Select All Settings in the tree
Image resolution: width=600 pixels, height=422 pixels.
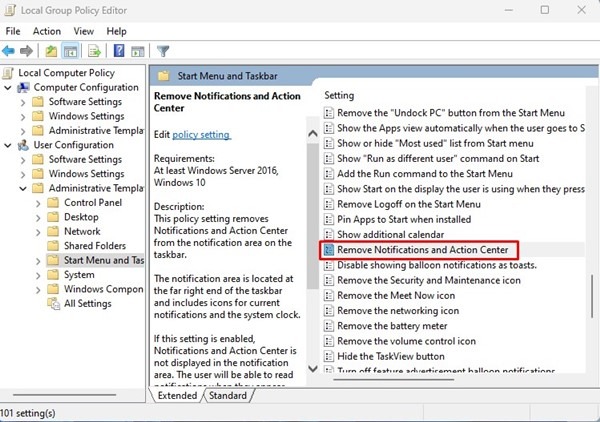point(87,304)
